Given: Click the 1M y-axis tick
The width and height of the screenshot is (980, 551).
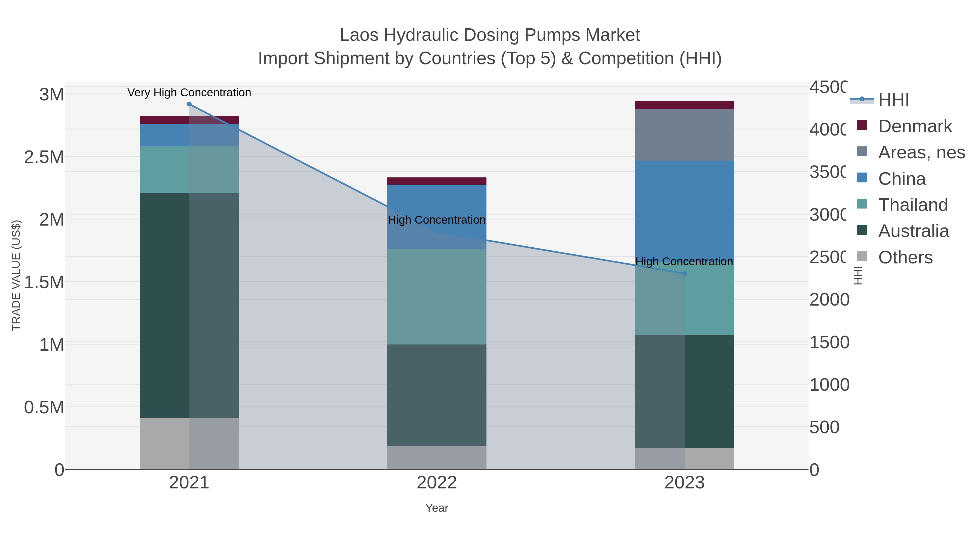Looking at the screenshot, I should click(x=52, y=344).
